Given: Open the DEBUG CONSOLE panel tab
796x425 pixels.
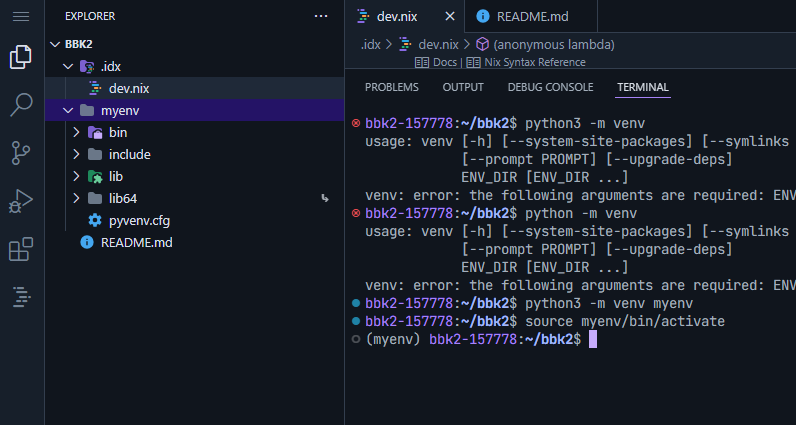Looking at the screenshot, I should 550,87.
